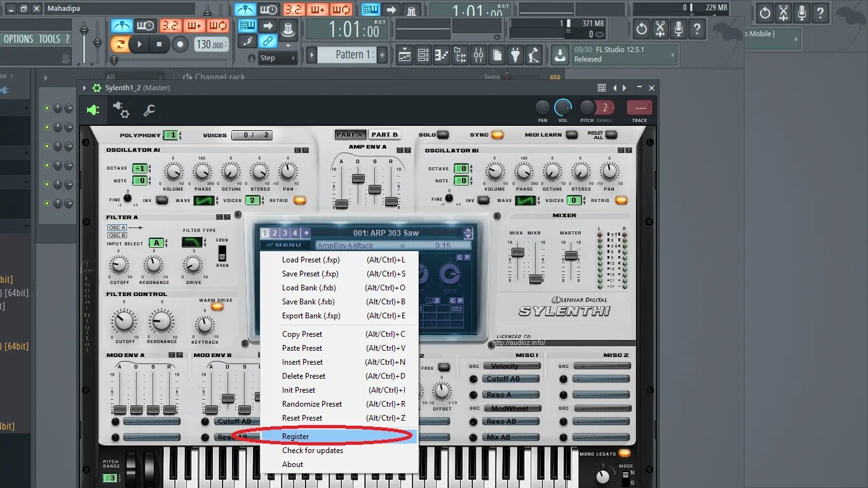Toggle Oscillator B1 INV switch

484,200
